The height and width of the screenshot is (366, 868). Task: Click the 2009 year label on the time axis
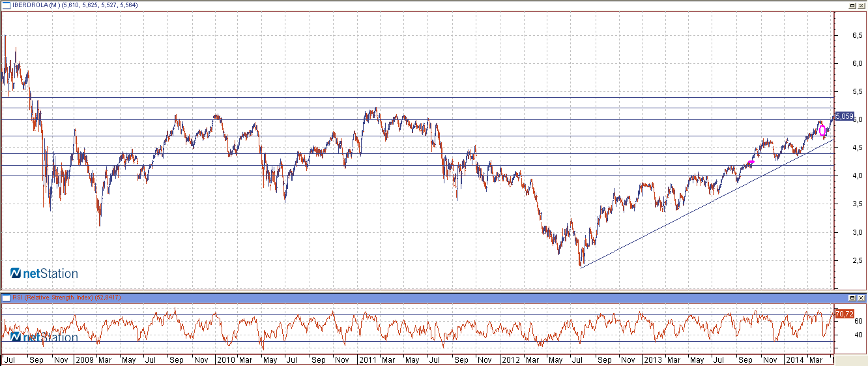[x=83, y=359]
